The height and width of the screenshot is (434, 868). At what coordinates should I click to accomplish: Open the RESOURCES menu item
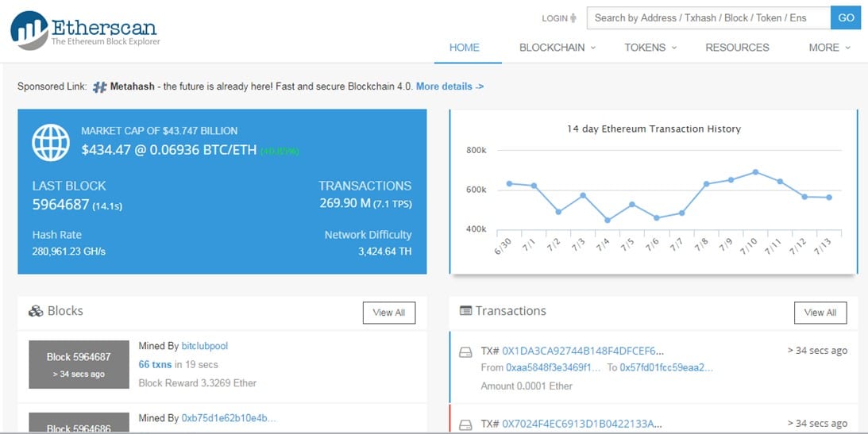tap(737, 48)
